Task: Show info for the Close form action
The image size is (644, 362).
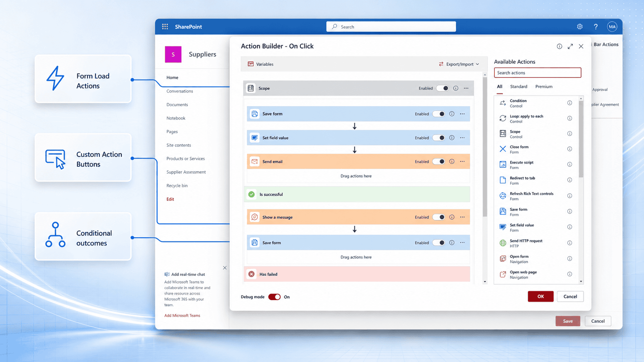Action: tap(570, 149)
